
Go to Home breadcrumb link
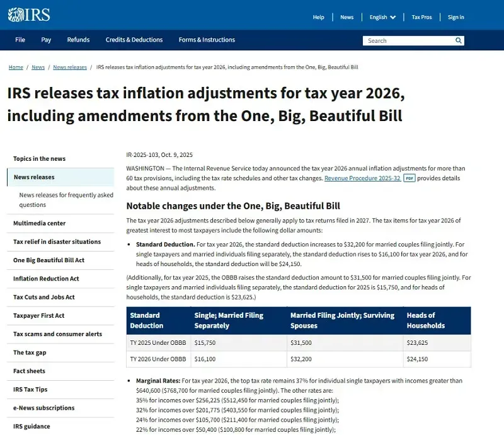click(16, 67)
